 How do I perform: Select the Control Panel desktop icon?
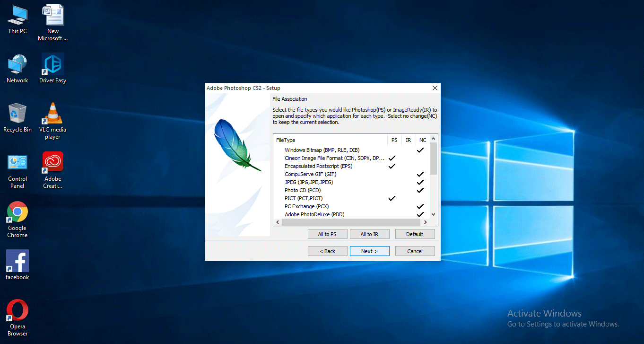click(17, 171)
